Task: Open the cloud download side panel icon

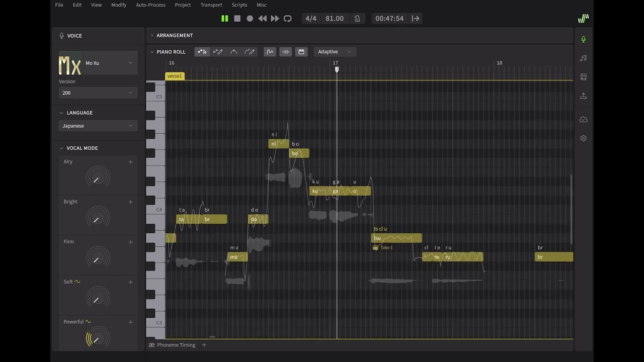Action: point(584,119)
